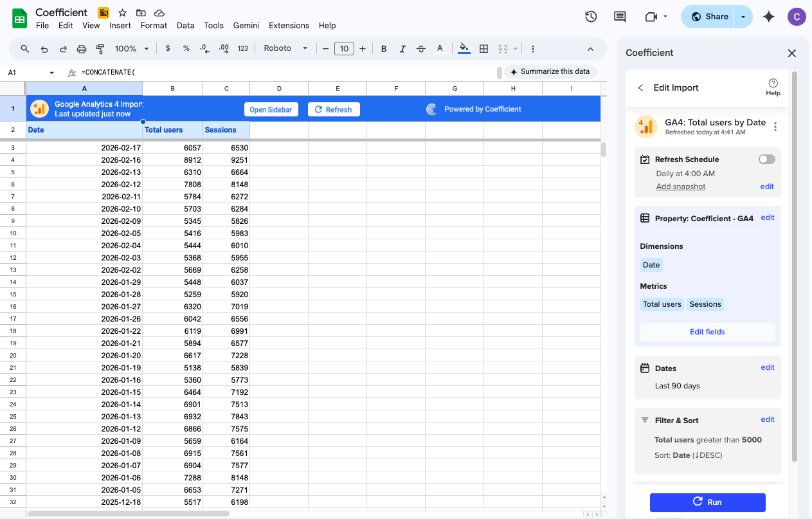Open the Roboto font dropdown
This screenshot has height=519, width=812.
tap(285, 48)
